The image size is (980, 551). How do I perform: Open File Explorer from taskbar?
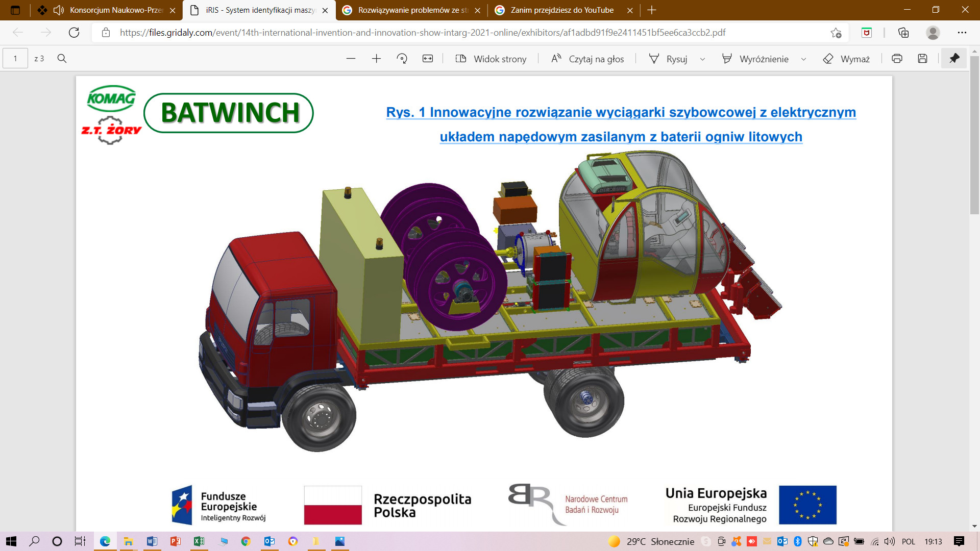pos(128,541)
